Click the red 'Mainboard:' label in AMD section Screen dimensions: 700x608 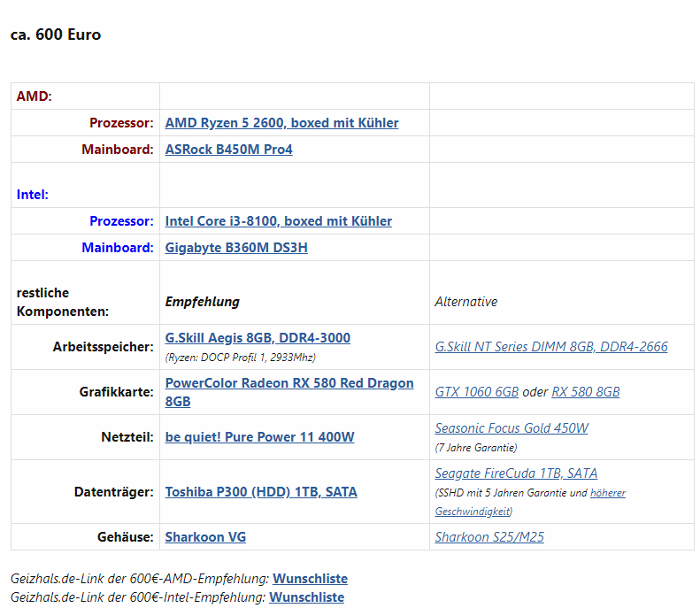(118, 149)
